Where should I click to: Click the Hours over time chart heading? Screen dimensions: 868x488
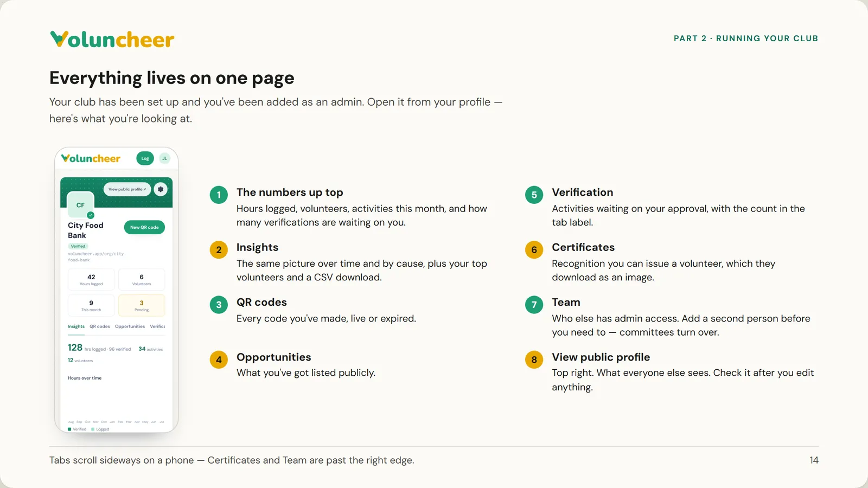click(x=85, y=378)
